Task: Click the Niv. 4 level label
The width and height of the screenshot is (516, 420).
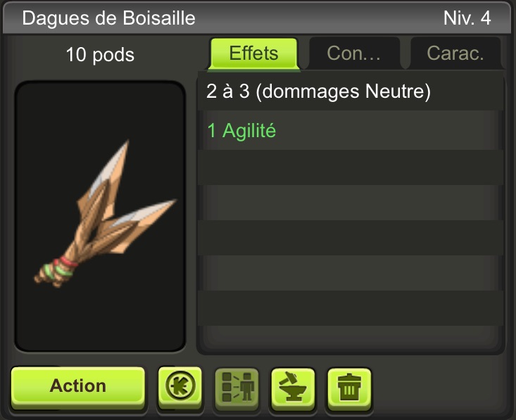Action: pyautogui.click(x=467, y=18)
